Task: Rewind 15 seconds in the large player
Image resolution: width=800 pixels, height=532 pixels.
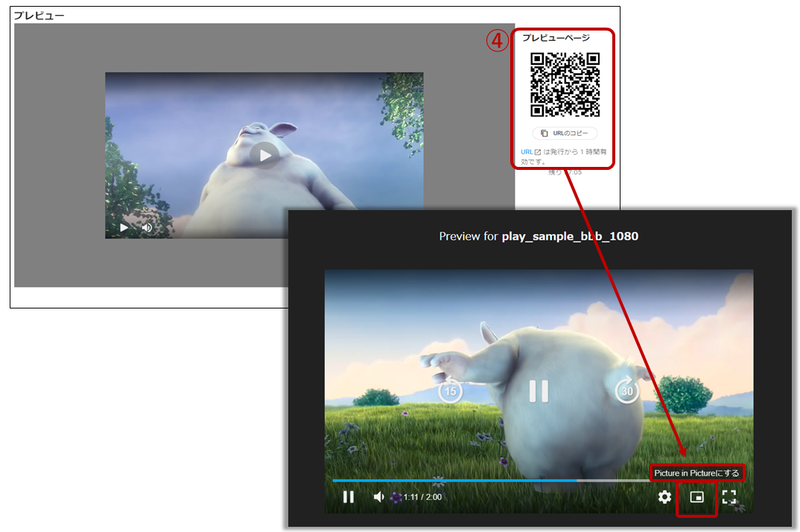Action: pyautogui.click(x=450, y=390)
